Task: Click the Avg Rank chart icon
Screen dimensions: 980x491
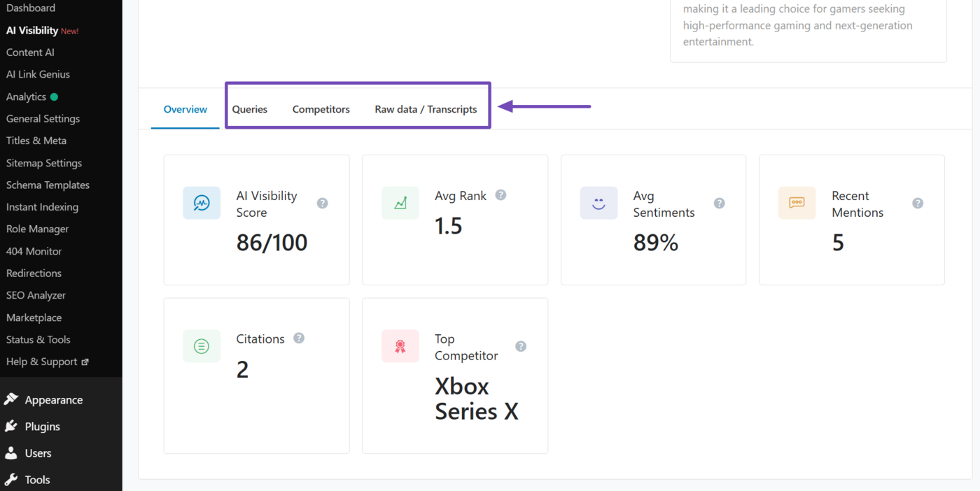Action: tap(400, 203)
